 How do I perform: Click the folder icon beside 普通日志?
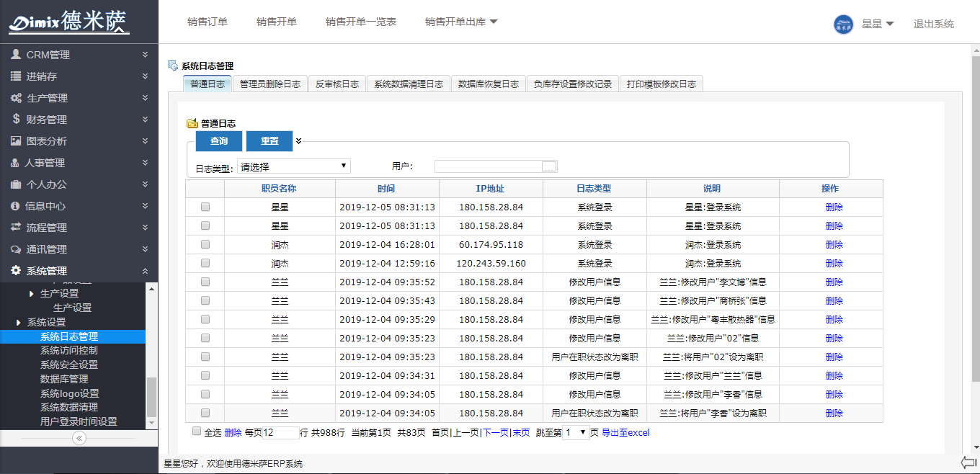coord(192,123)
